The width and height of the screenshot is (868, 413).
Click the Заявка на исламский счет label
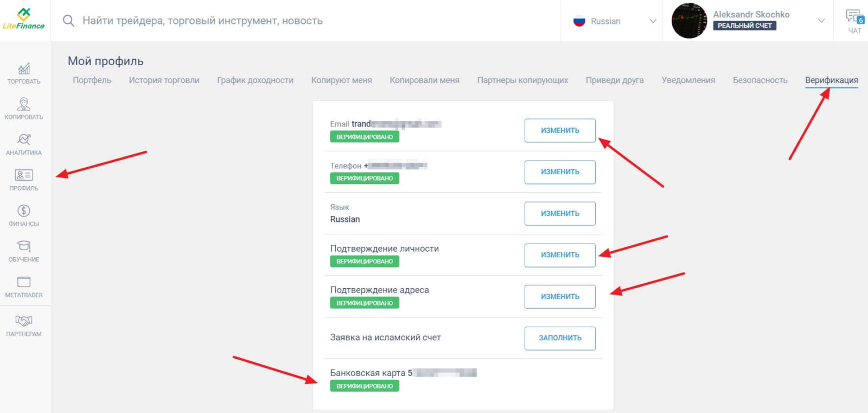pyautogui.click(x=386, y=338)
